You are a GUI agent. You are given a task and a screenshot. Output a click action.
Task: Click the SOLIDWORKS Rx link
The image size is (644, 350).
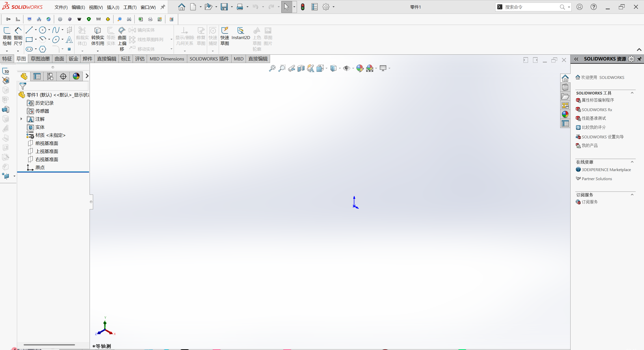tap(597, 110)
